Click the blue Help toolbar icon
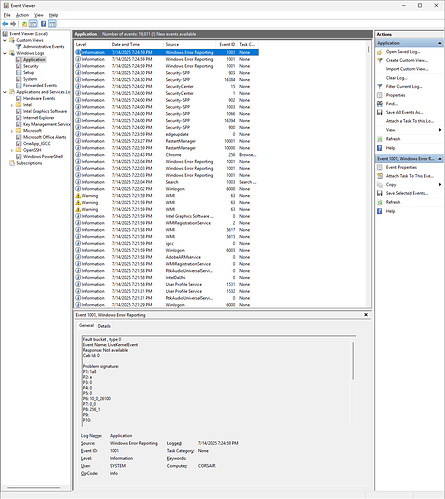The image size is (445, 499). coord(43,24)
